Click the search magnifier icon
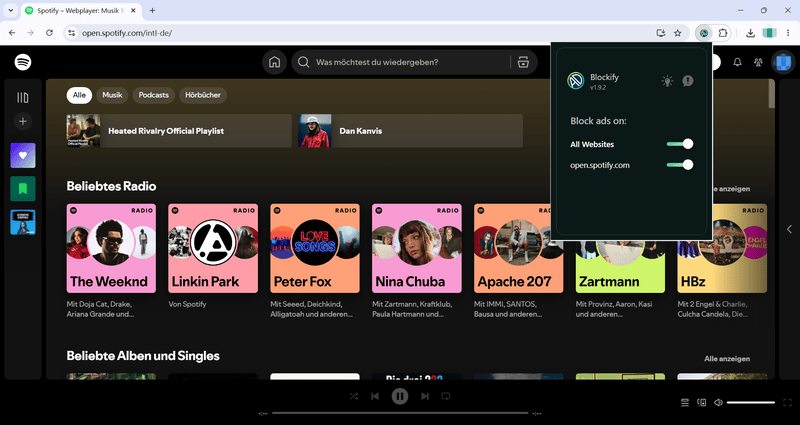800x425 pixels. [x=304, y=62]
